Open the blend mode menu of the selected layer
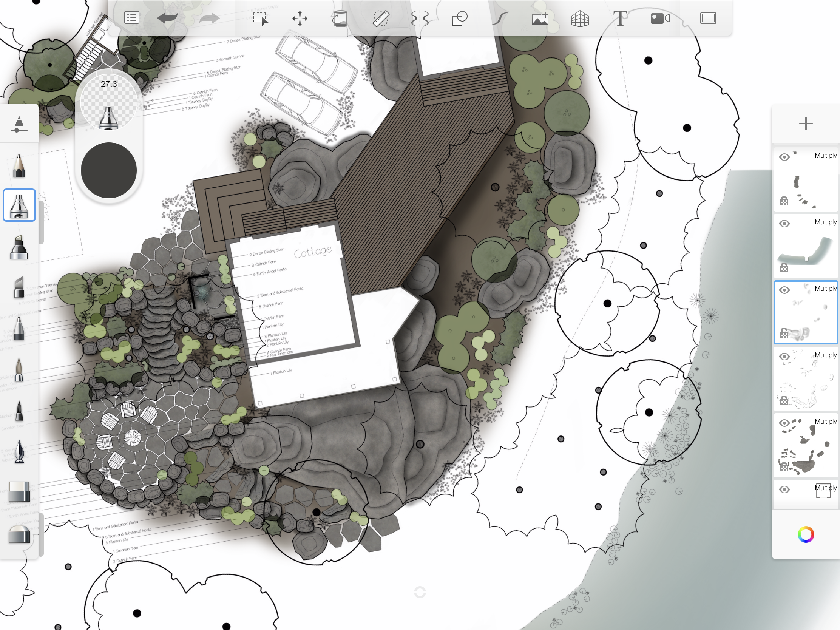 pos(826,289)
